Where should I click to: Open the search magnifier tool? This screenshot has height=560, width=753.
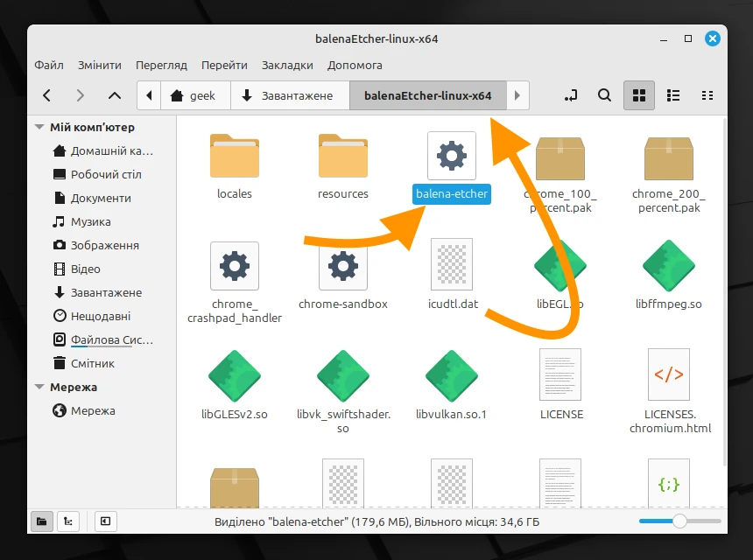click(605, 95)
